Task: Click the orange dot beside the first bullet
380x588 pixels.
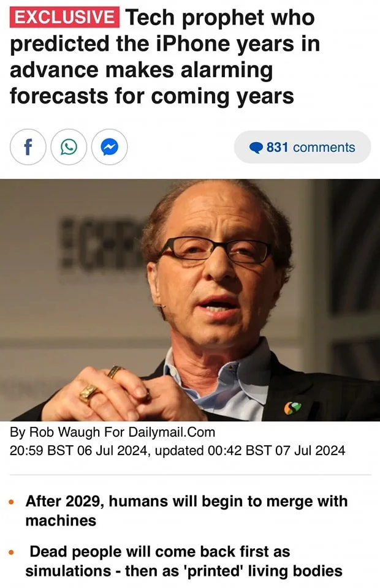Action: (x=12, y=502)
